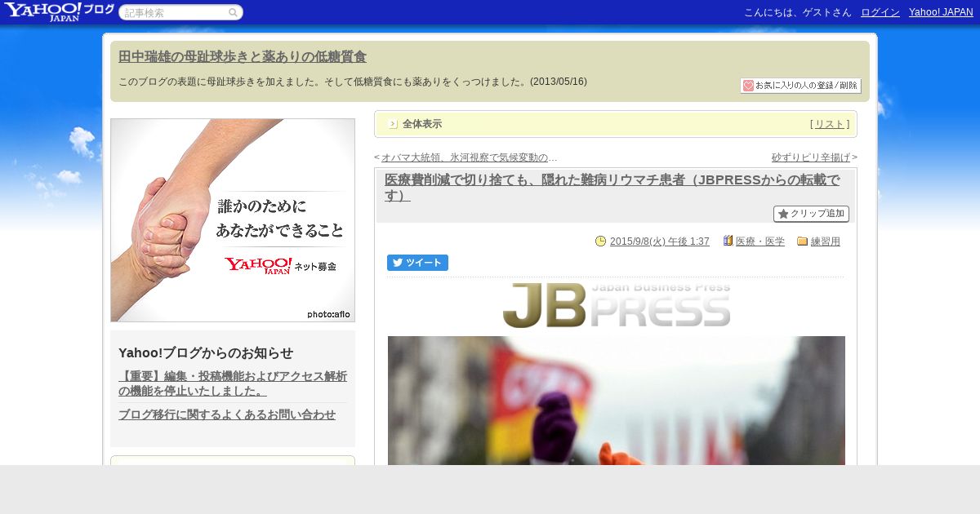Click the search magnifier icon
The width and height of the screenshot is (980, 514).
(x=233, y=12)
